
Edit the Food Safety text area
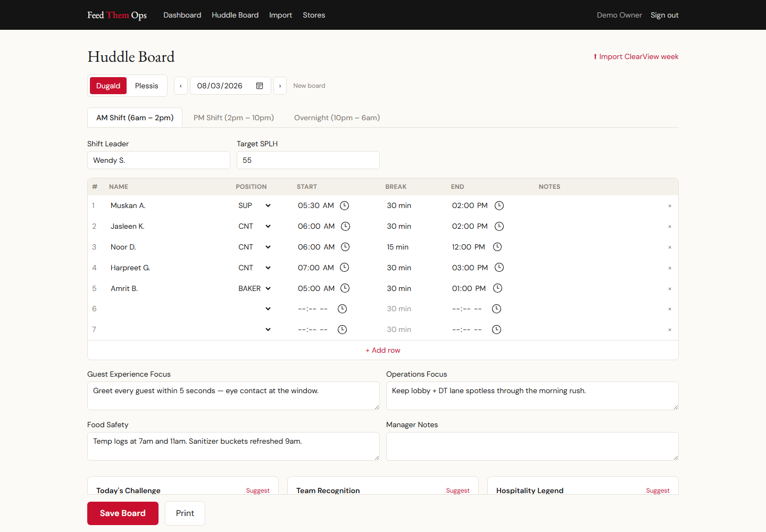234,446
